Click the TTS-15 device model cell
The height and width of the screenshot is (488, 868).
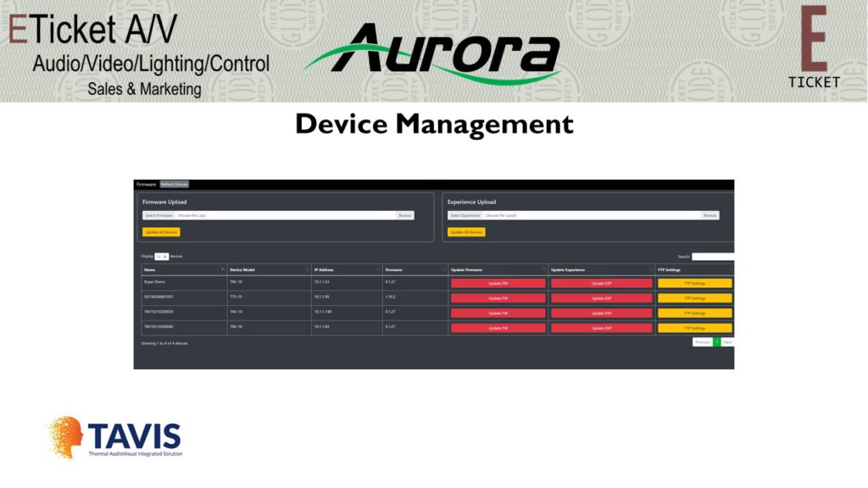(269, 297)
